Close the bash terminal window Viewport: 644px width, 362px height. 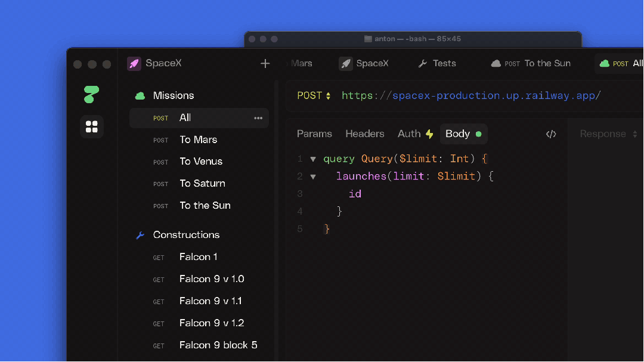252,39
